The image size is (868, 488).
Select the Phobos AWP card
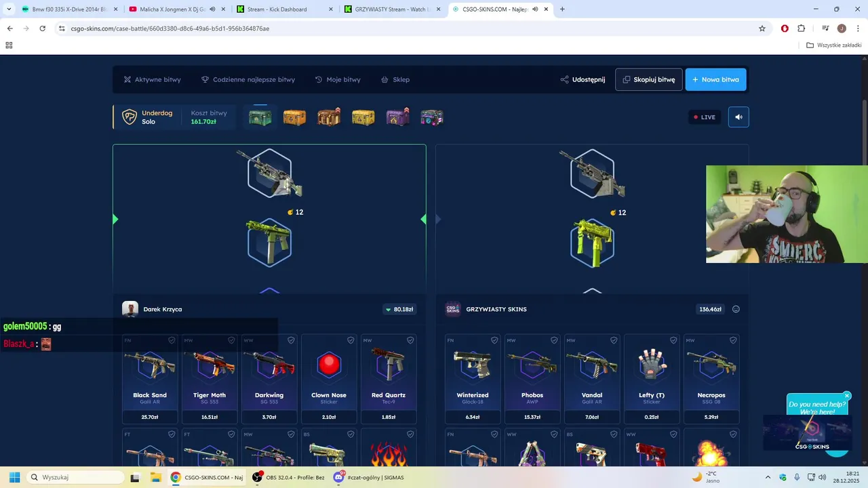tap(532, 380)
